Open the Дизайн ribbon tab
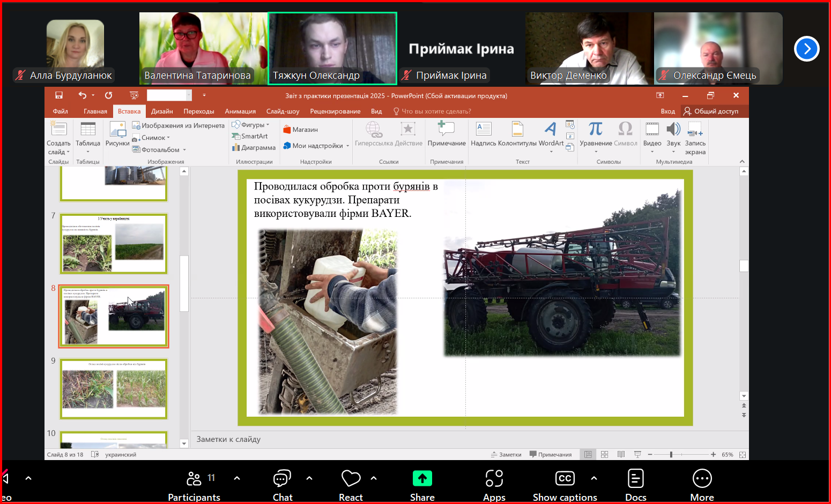This screenshot has height=504, width=831. (x=162, y=111)
